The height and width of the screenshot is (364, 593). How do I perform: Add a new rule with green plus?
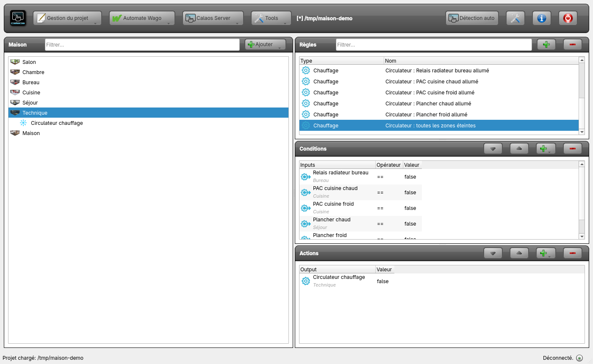546,44
